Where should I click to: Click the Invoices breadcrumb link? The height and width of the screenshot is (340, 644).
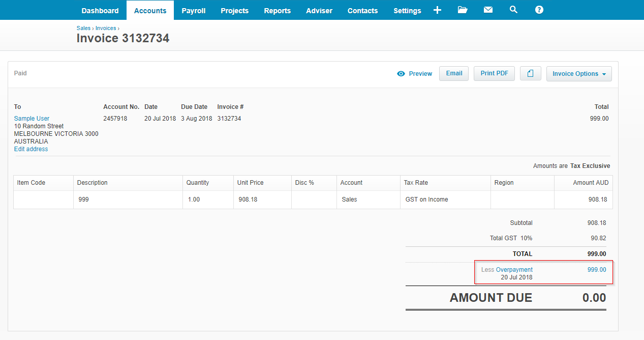pos(106,29)
